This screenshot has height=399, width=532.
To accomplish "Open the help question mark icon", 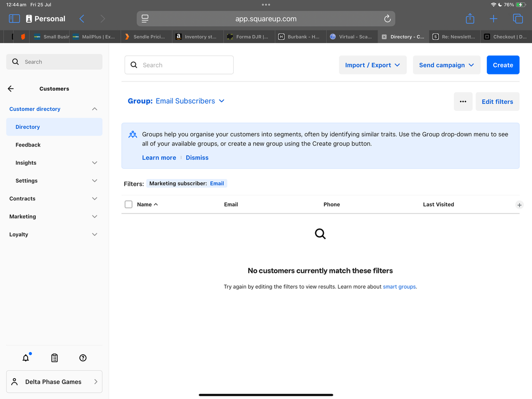I will [x=83, y=358].
